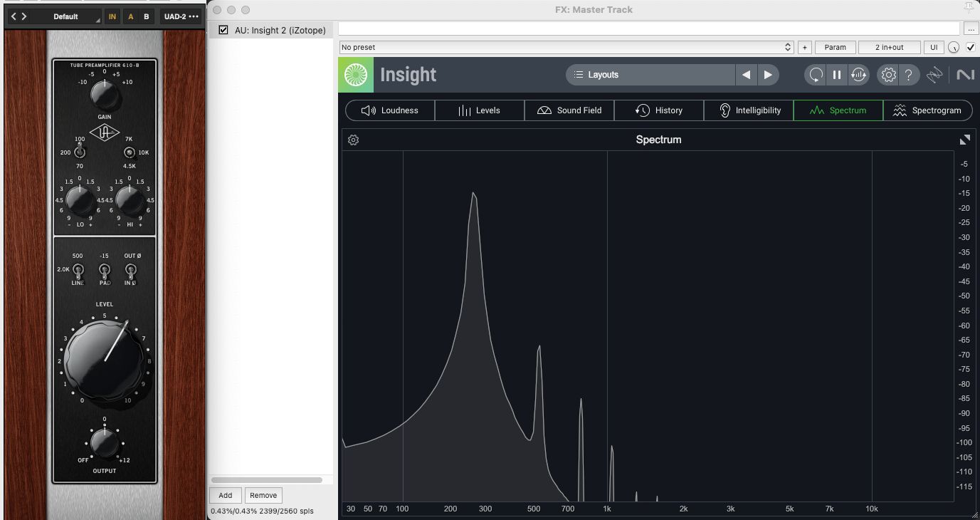
Task: Switch to the Loudness tab
Action: tap(390, 110)
